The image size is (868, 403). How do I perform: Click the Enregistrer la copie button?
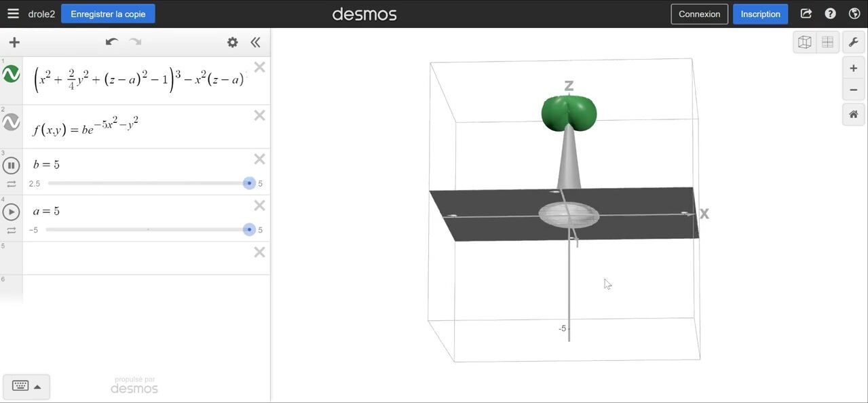[108, 14]
